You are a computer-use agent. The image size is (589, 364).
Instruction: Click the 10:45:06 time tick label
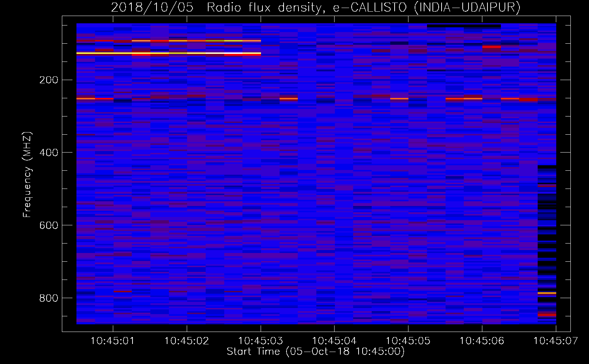coord(482,341)
